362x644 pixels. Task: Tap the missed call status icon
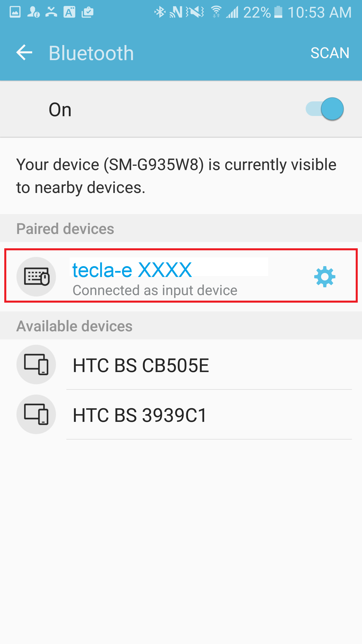point(51,12)
